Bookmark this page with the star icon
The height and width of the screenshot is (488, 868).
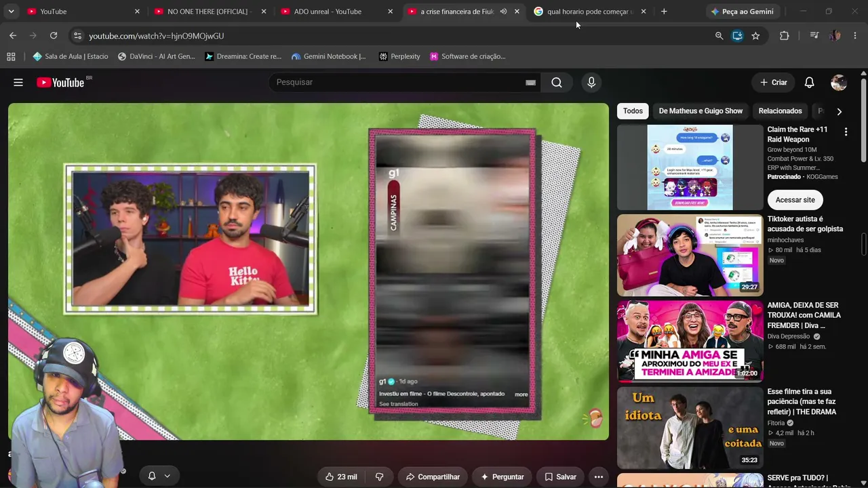pyautogui.click(x=755, y=36)
